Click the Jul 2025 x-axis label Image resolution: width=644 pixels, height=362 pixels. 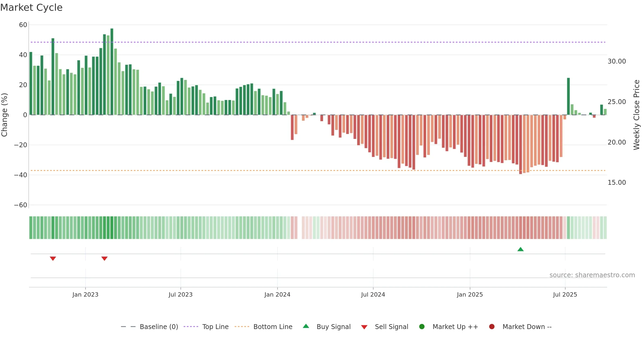pos(565,295)
